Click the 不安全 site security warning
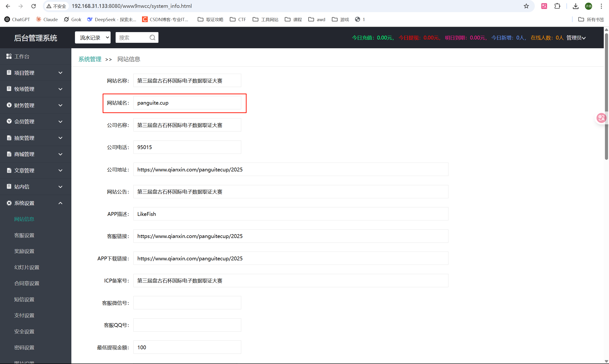 56,6
